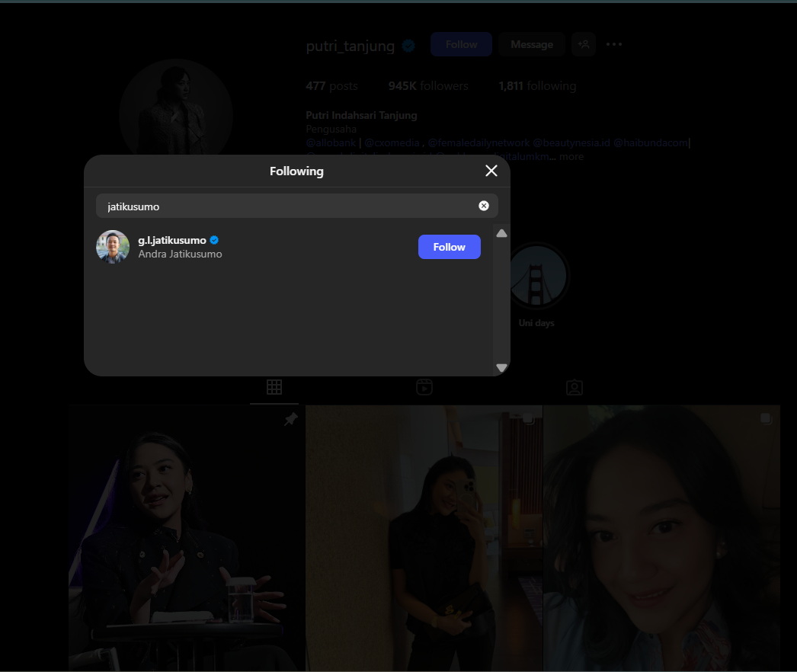This screenshot has width=797, height=672.
Task: Open the Tagged photos tab
Action: coord(575,388)
